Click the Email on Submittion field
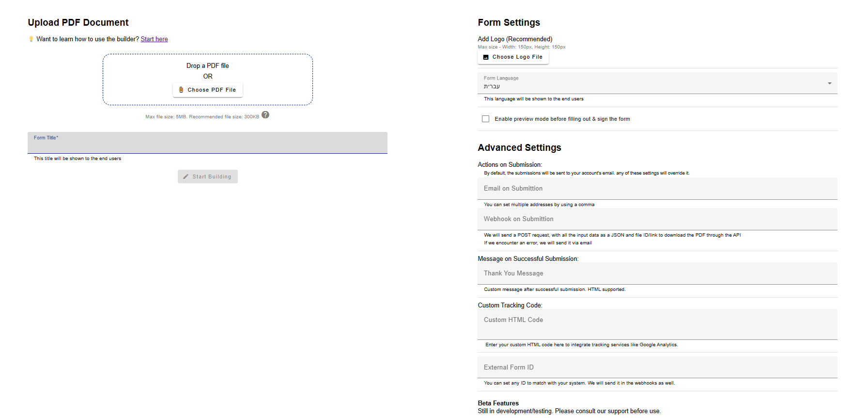The height and width of the screenshot is (418, 868). [x=657, y=189]
